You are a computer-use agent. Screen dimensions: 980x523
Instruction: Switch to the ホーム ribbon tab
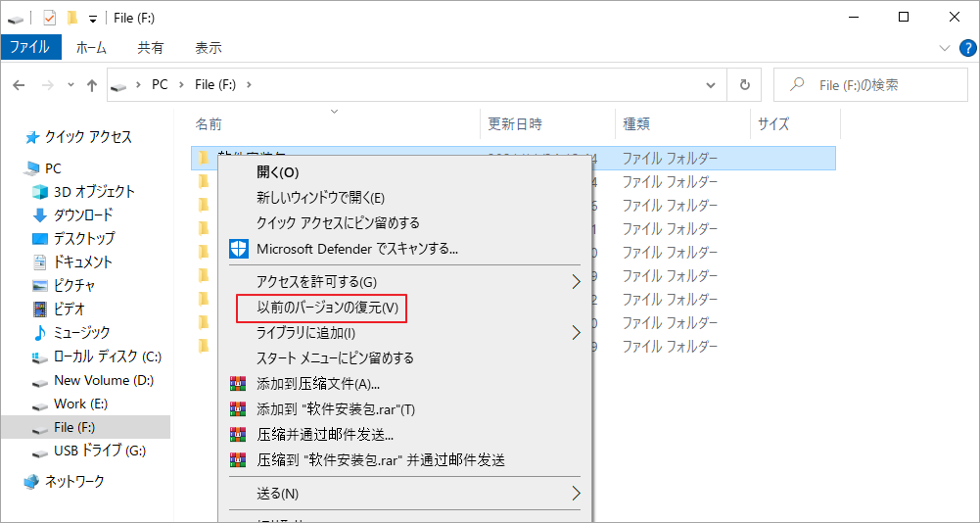point(91,48)
